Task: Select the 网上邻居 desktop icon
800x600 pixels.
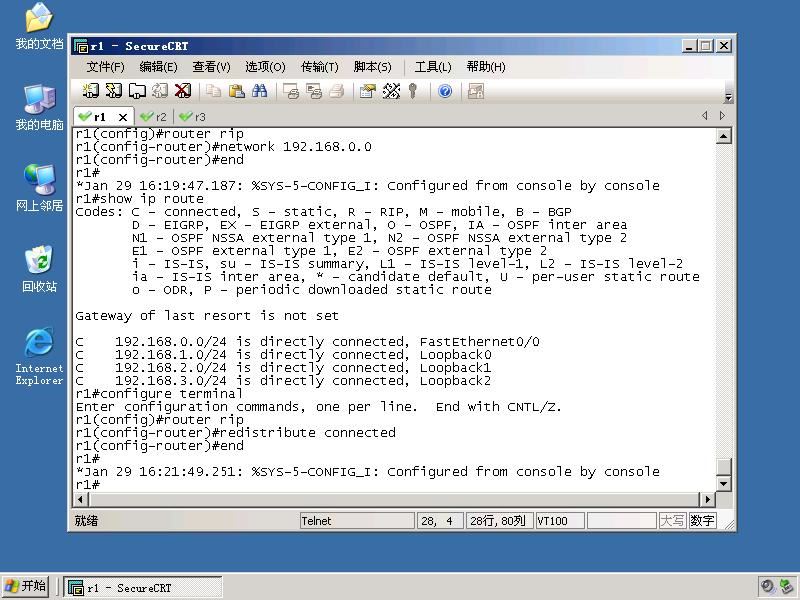Action: [x=39, y=188]
